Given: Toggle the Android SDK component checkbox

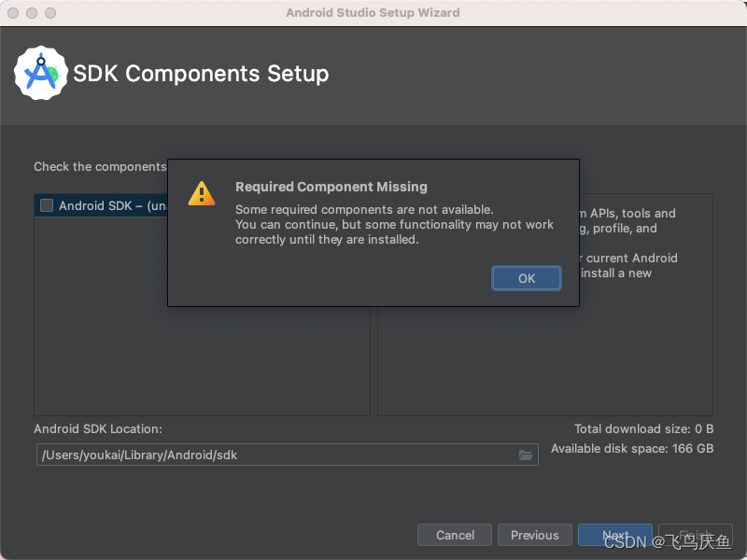Looking at the screenshot, I should [47, 205].
